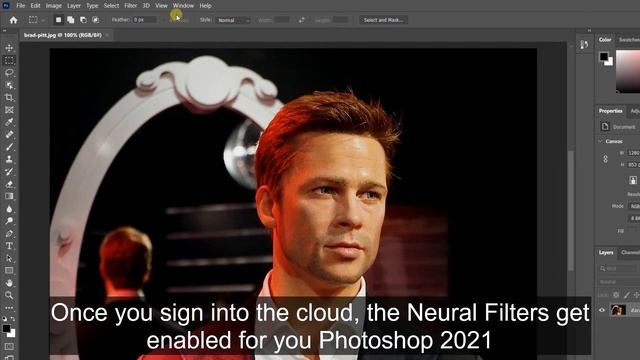640x360 pixels.
Task: Select the Object Selection tool
Action: (9, 85)
